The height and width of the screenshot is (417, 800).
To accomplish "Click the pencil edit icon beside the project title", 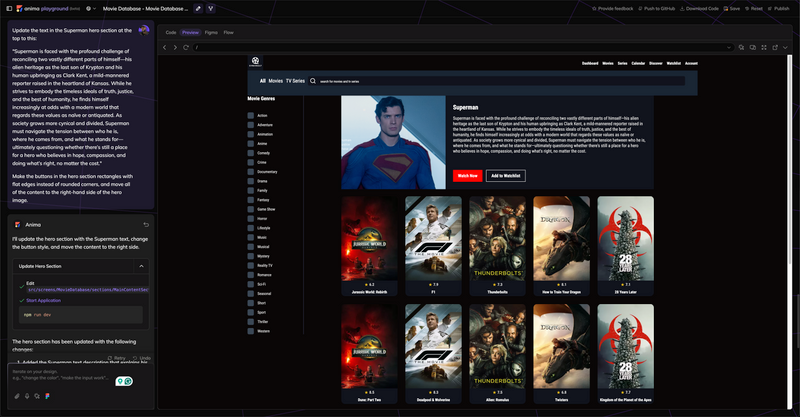I will click(198, 9).
